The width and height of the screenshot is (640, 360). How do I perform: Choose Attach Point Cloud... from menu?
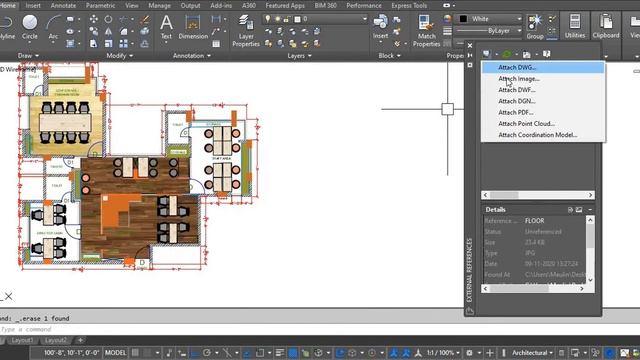tap(543, 123)
